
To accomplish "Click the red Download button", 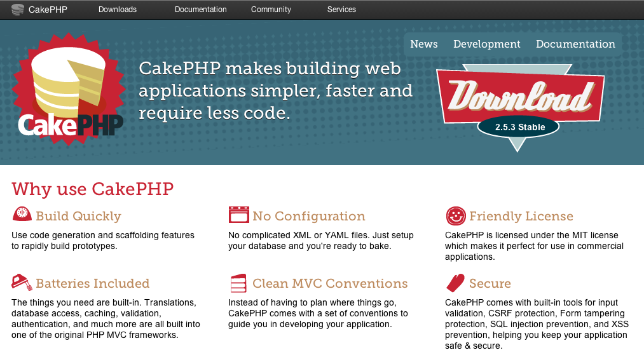I will [x=520, y=97].
